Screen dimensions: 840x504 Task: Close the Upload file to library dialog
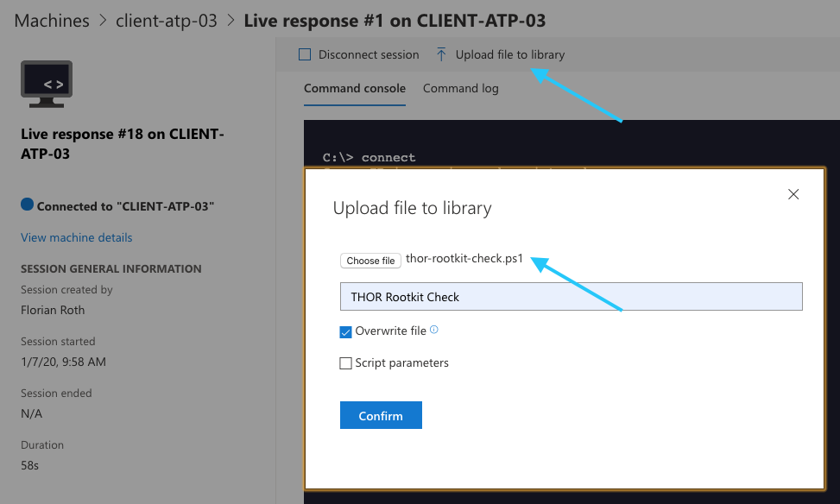[x=793, y=194]
